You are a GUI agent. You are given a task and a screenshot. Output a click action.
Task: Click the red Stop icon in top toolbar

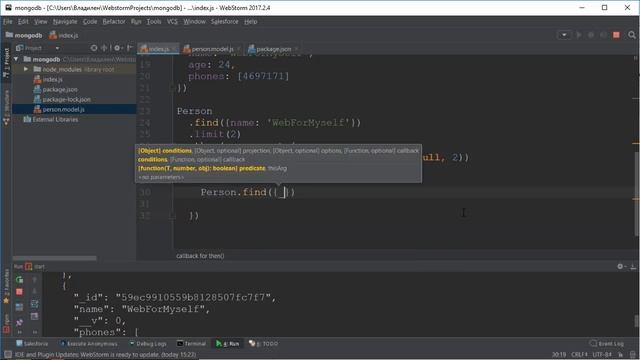click(x=616, y=35)
